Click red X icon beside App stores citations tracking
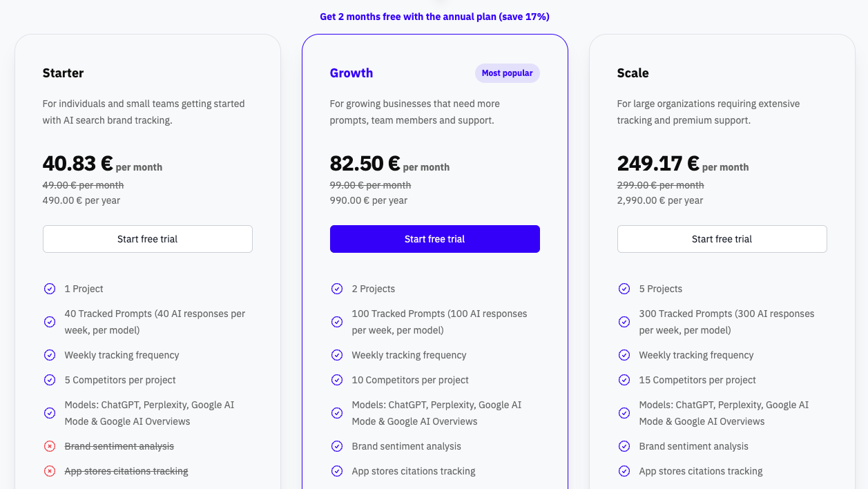868x489 pixels. pyautogui.click(x=50, y=471)
